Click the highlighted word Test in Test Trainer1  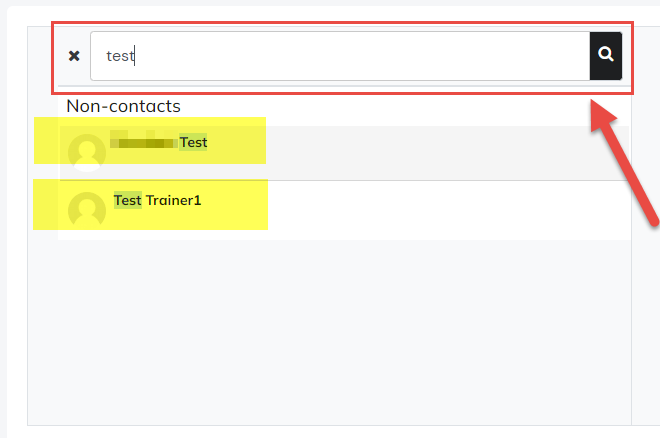tap(128, 200)
